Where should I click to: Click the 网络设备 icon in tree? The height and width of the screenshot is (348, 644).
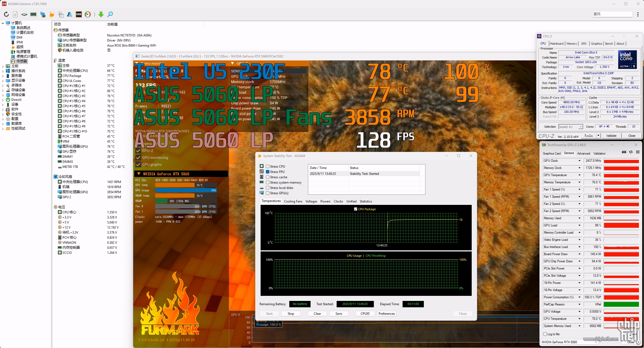click(8, 95)
